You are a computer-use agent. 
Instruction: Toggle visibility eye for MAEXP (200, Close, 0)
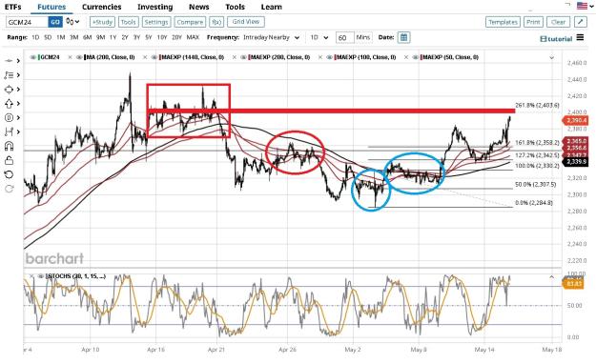(243, 57)
